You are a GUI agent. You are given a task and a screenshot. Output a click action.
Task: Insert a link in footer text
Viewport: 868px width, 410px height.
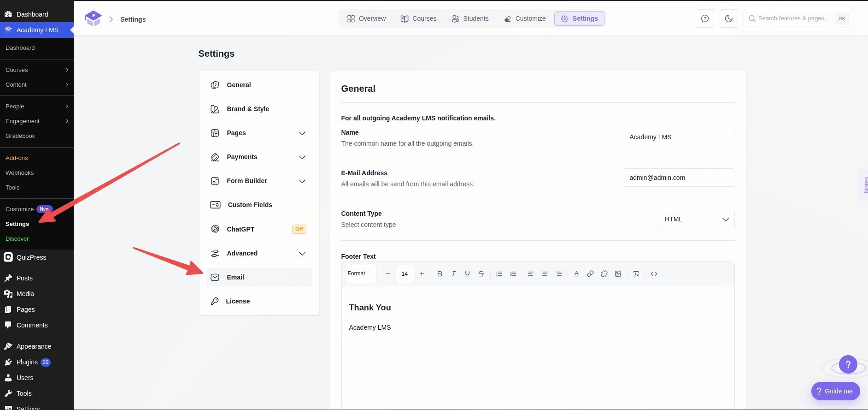(x=590, y=274)
